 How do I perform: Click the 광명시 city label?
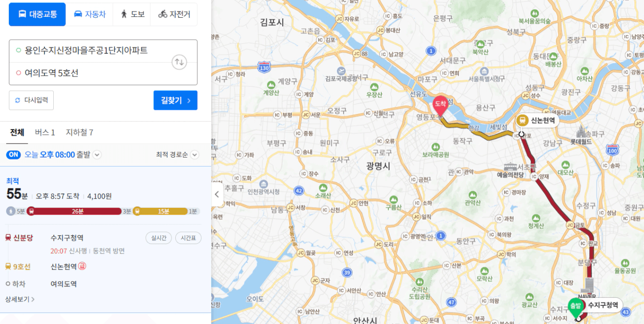click(x=379, y=166)
